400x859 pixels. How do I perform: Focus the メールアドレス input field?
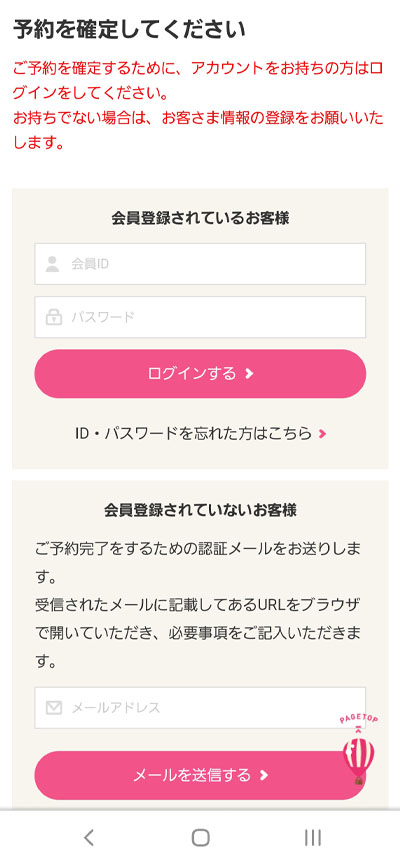(x=200, y=708)
